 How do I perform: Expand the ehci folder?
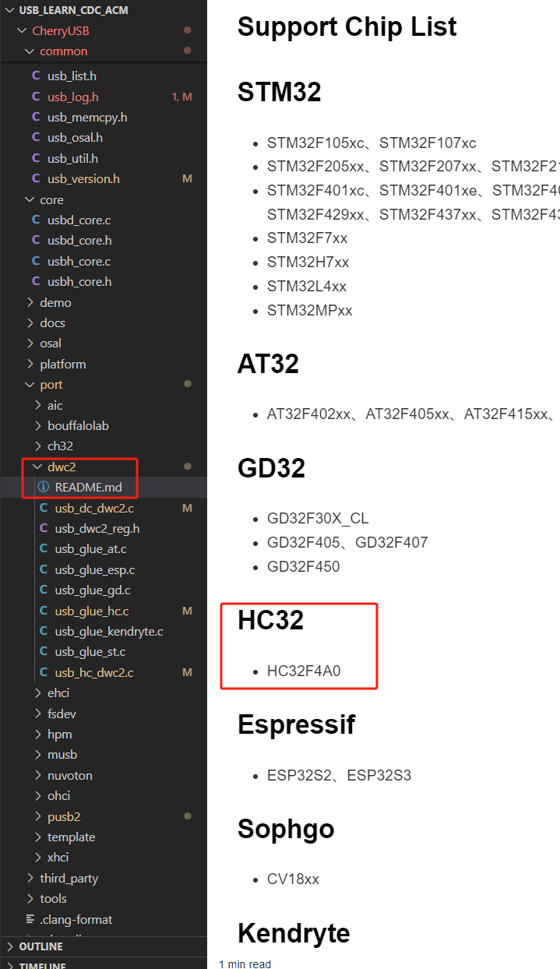click(38, 693)
